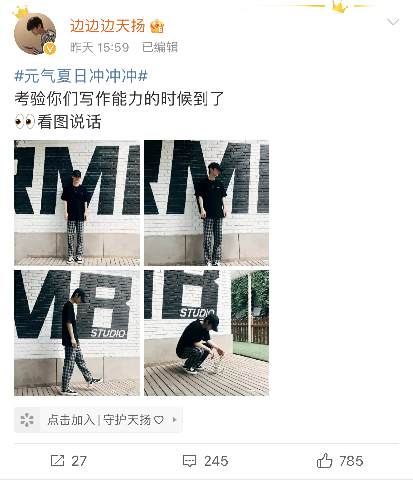
Task: Click the 点击加入 join button
Action: coord(71,420)
